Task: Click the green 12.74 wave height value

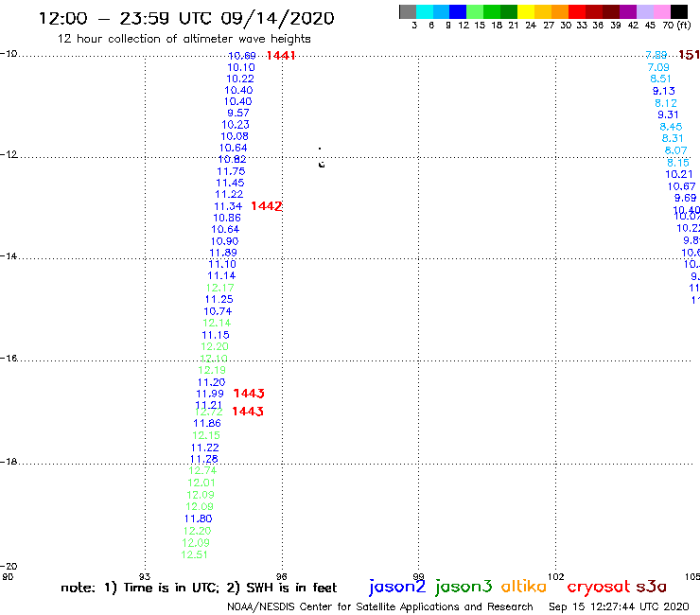Action: coord(202,471)
